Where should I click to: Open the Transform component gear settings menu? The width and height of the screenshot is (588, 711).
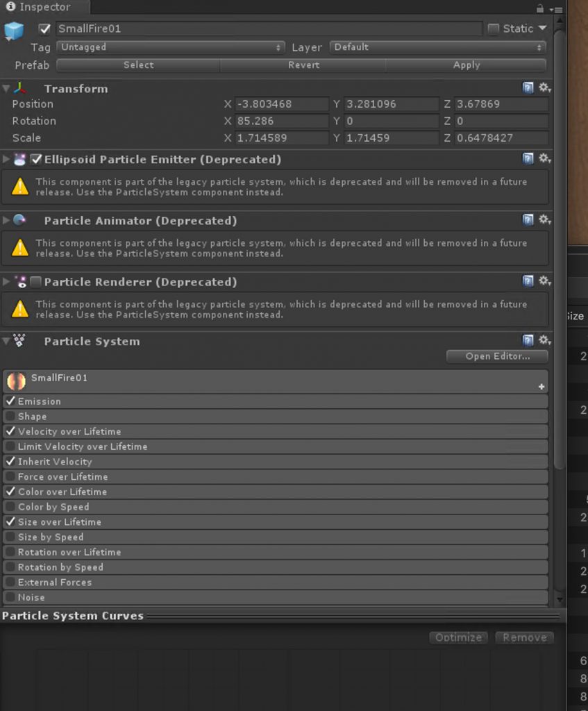545,88
